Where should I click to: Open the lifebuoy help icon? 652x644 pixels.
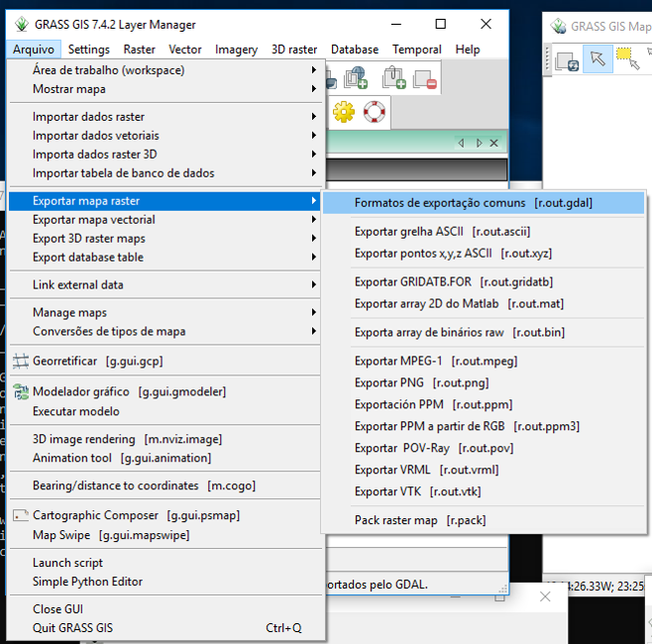373,112
